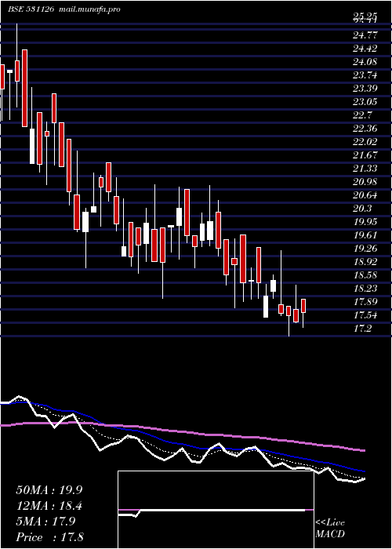Click the 19.61 price axis label

pyautogui.click(x=365, y=235)
